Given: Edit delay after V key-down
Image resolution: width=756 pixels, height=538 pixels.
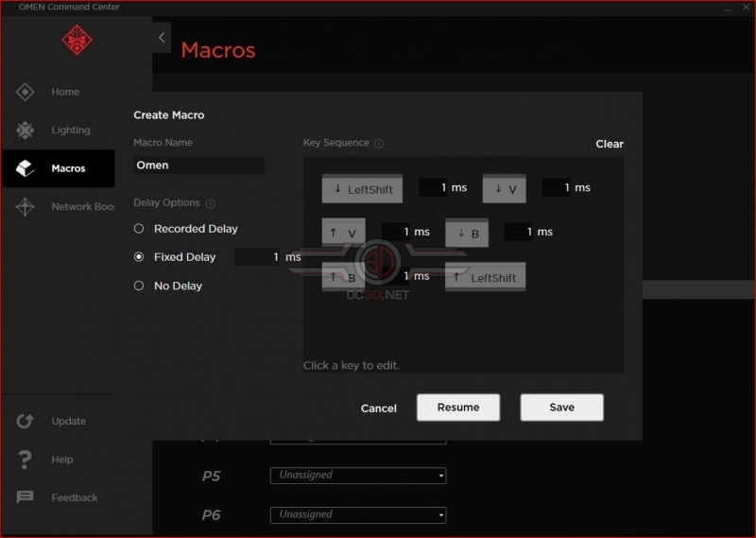Looking at the screenshot, I should tap(557, 187).
